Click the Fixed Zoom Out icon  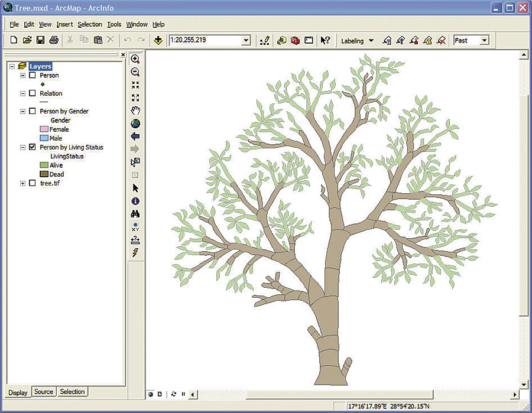(x=135, y=97)
